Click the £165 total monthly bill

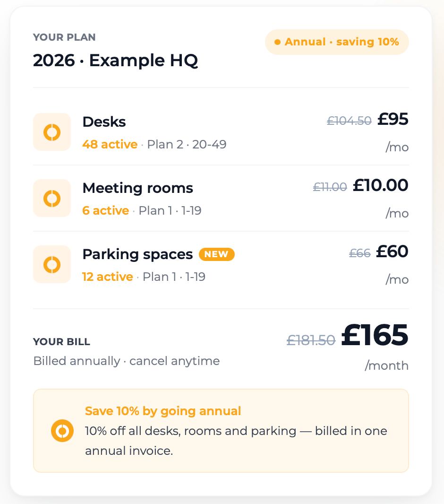(375, 335)
